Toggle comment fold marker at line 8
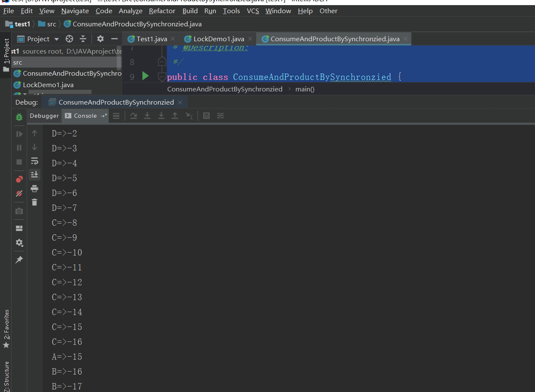535x392 pixels. pos(162,62)
